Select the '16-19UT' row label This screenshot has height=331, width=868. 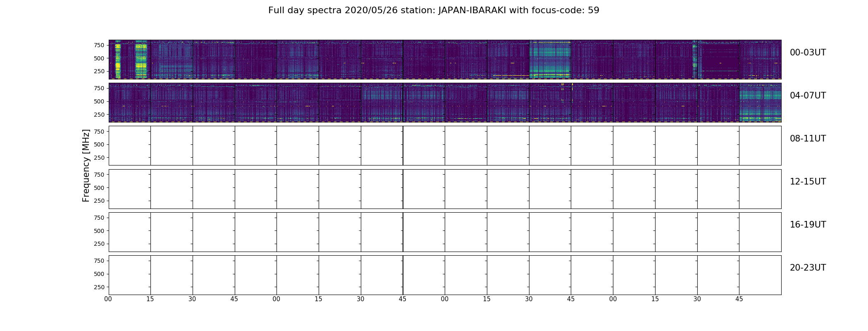(x=808, y=225)
